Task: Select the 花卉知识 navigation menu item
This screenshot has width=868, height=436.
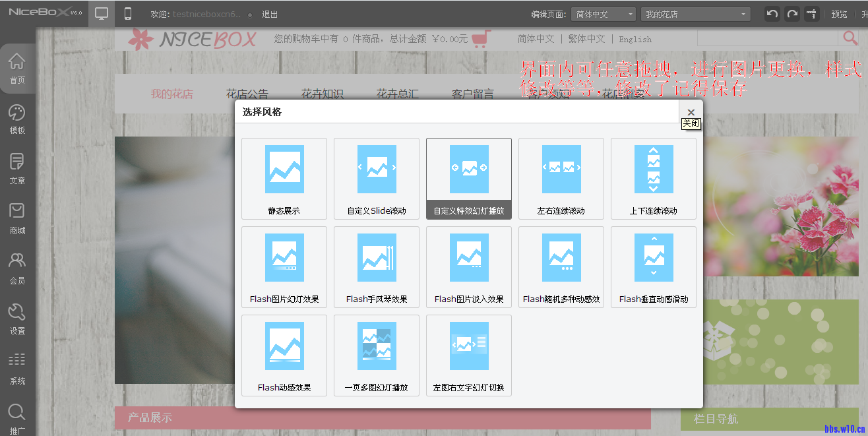Action: (x=321, y=94)
